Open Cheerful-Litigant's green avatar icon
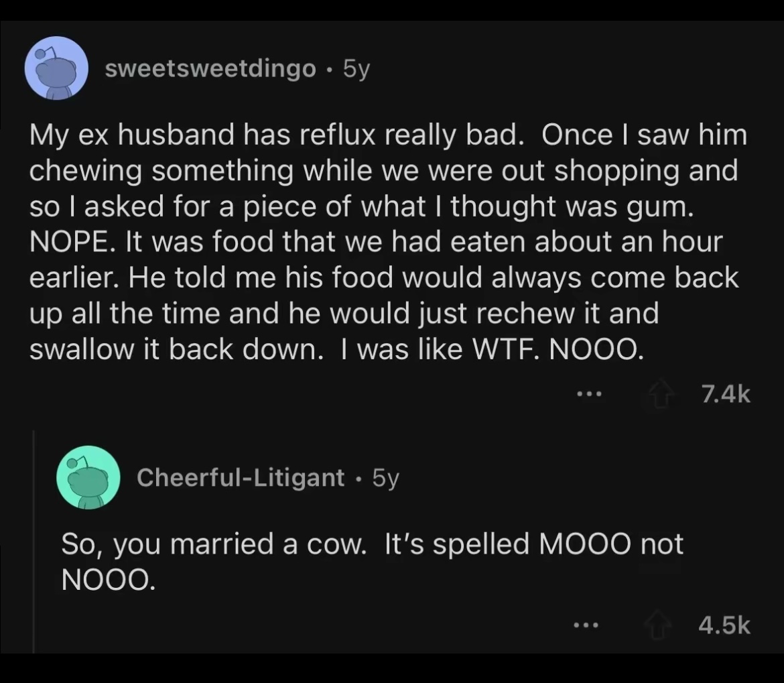Screen dimensions: 784x683 88,478
